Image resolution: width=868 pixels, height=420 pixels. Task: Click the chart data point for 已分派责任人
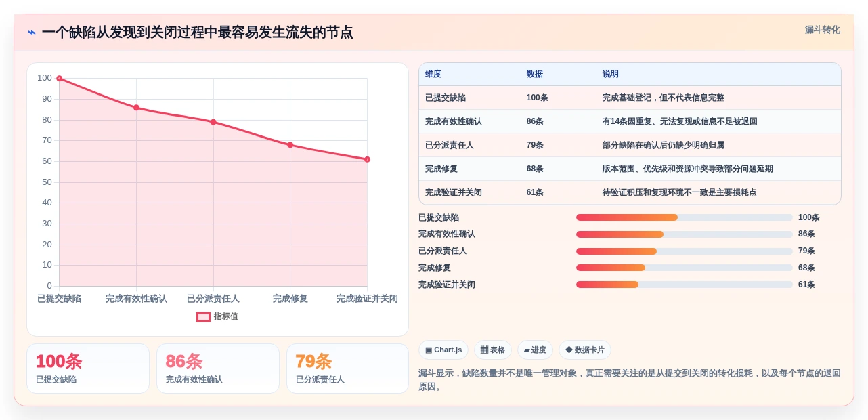(x=213, y=122)
